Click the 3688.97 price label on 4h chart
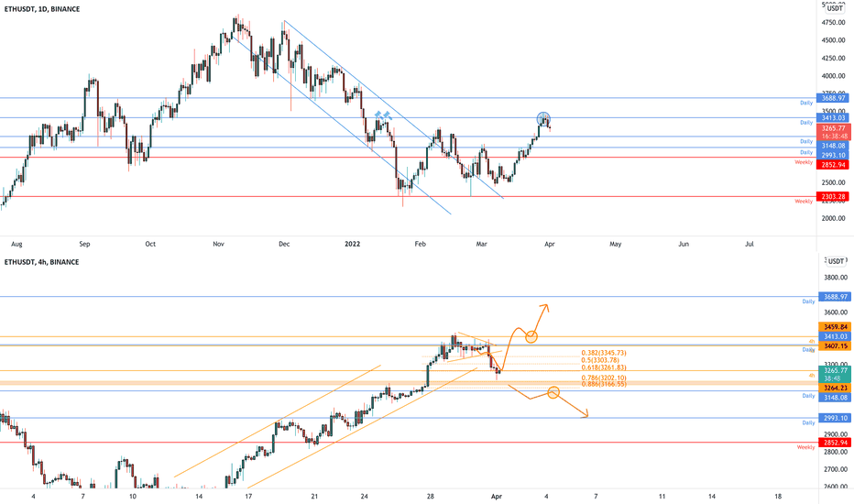Viewport: 854px width, 504px height. 835,297
